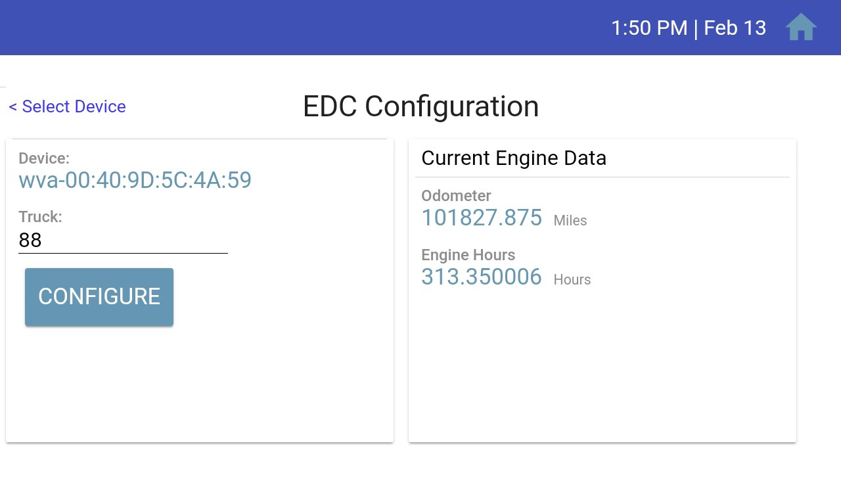Go to the home screen icon
The image size is (841, 504).
tap(801, 28)
